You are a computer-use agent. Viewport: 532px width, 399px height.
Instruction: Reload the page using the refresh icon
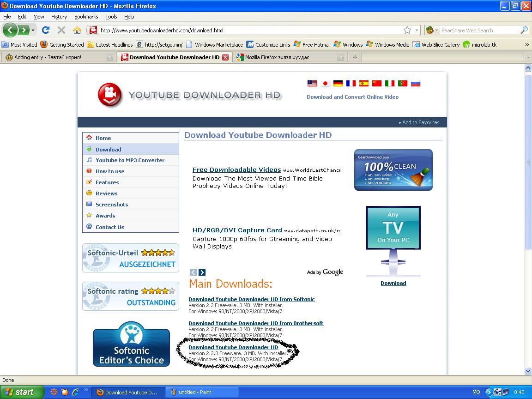[45, 30]
